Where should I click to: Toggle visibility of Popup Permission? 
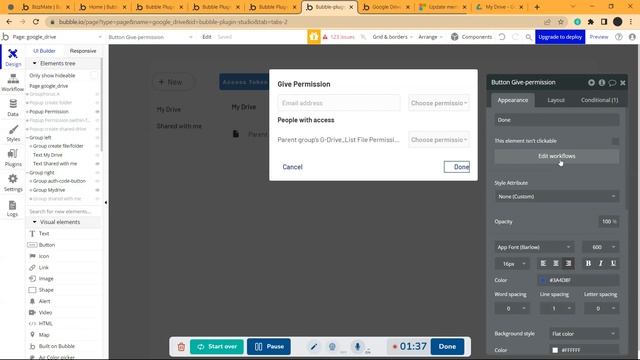(97, 111)
